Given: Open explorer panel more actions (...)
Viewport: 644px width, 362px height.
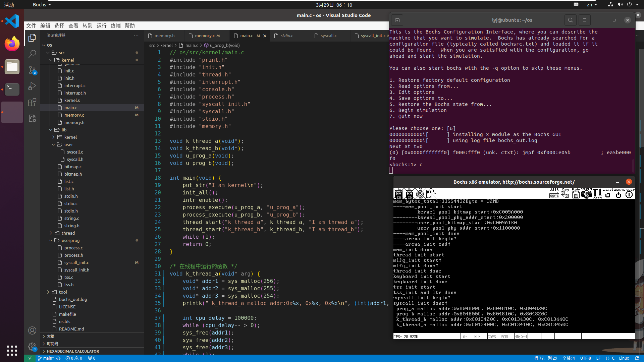Looking at the screenshot, I should [x=136, y=36].
